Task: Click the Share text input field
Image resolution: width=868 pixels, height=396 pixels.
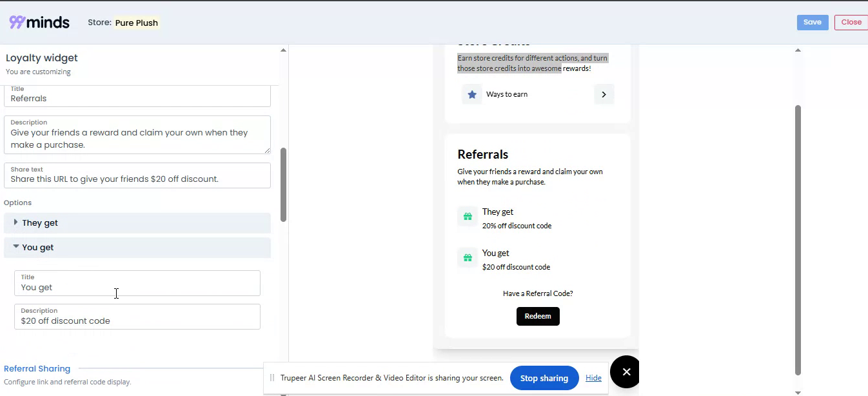Action: [137, 175]
